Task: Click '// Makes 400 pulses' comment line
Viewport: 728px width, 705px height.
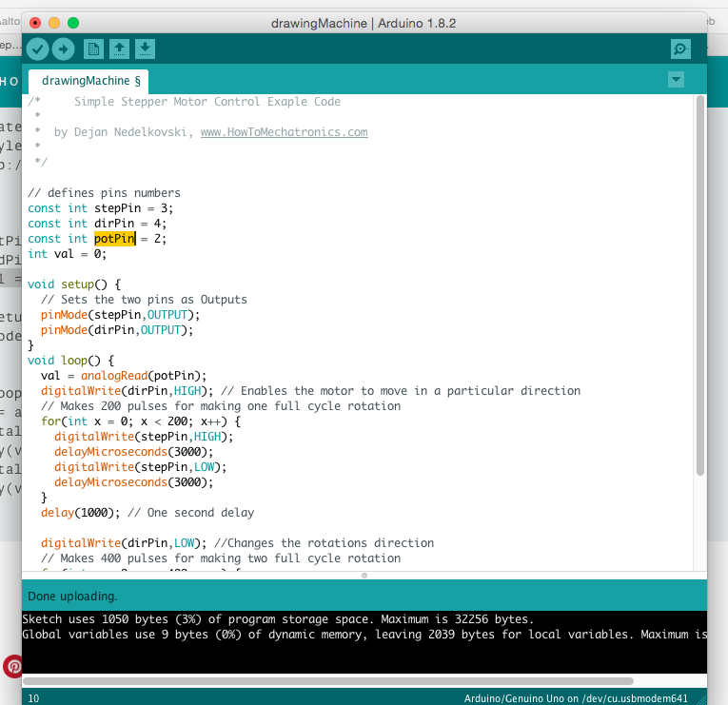Action: (x=221, y=558)
